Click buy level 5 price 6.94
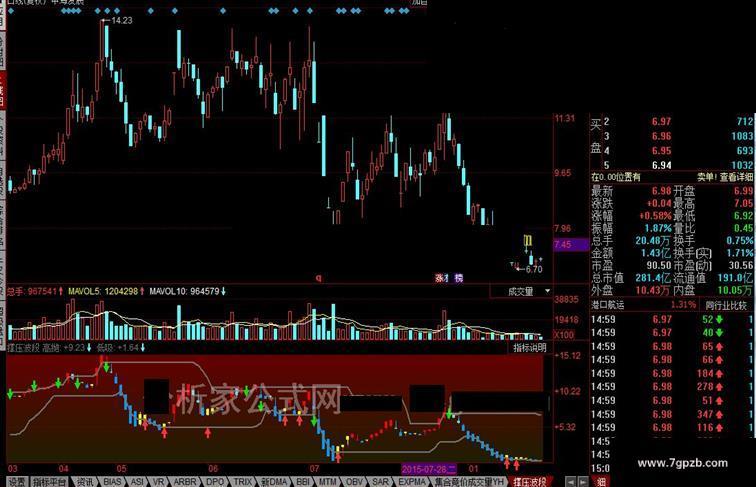The image size is (756, 487). (x=661, y=165)
